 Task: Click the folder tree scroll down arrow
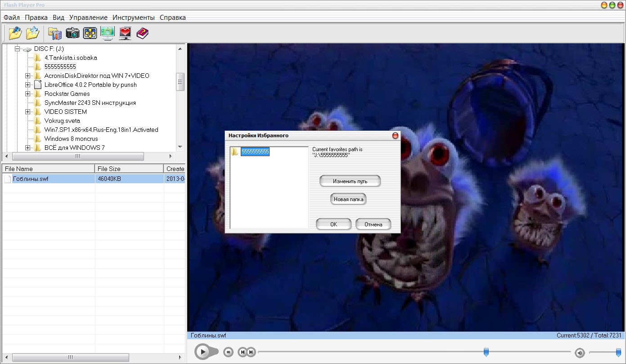(180, 147)
